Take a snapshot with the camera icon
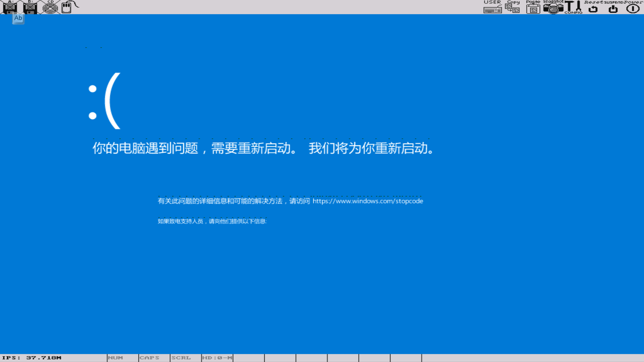The height and width of the screenshot is (362, 644). [553, 7]
